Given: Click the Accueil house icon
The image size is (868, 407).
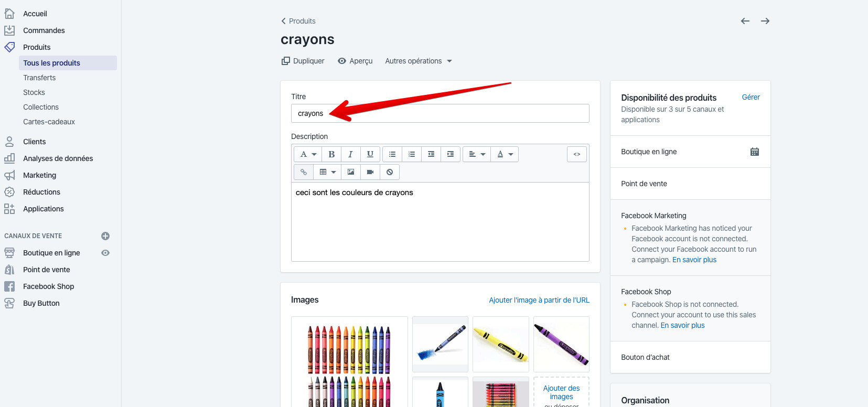Looking at the screenshot, I should [9, 14].
